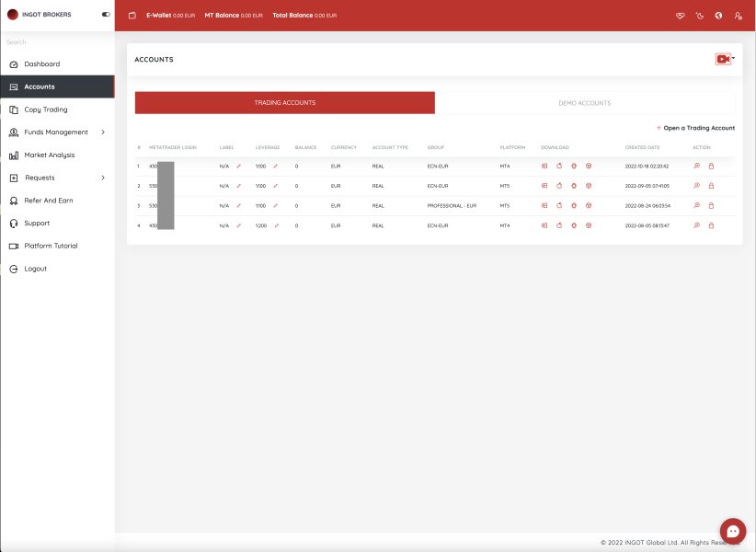
Task: Expand the Funds Management submenu
Action: pyautogui.click(x=103, y=132)
